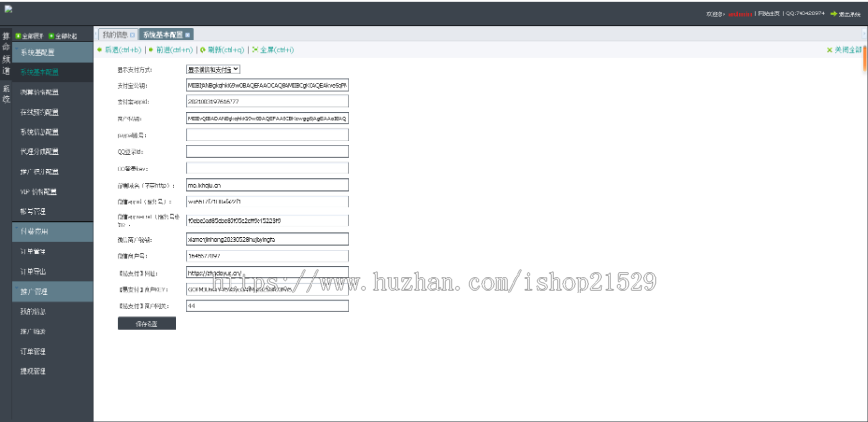Close the 我的信息 tab via its X
The width and height of the screenshot is (868, 422).
pyautogui.click(x=132, y=35)
